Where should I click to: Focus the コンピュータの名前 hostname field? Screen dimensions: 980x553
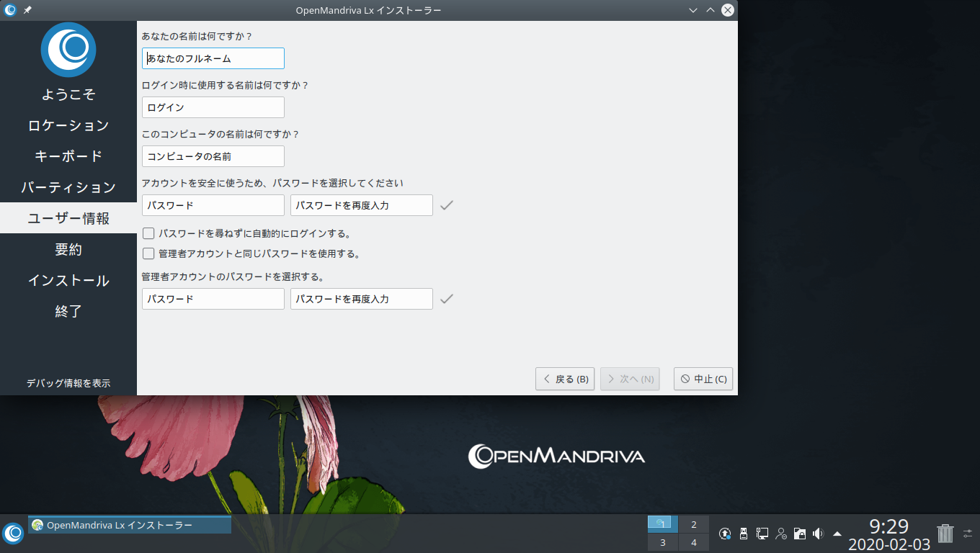tap(213, 156)
